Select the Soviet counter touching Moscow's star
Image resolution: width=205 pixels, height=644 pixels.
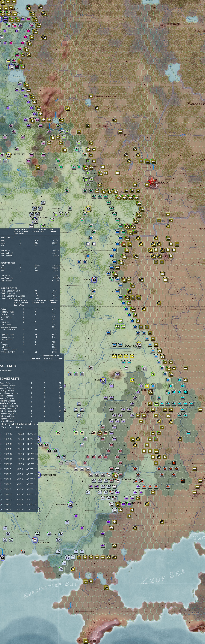tap(147, 185)
